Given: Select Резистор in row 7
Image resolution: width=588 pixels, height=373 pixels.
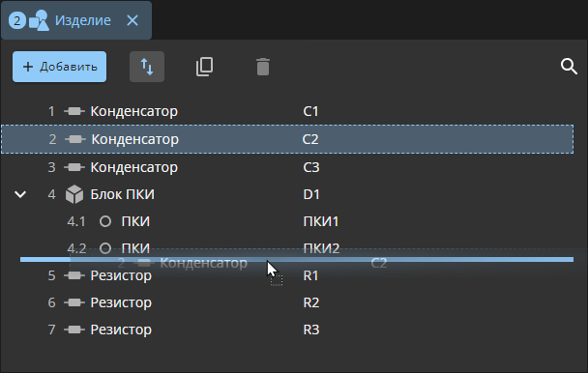Looking at the screenshot, I should [x=121, y=330].
